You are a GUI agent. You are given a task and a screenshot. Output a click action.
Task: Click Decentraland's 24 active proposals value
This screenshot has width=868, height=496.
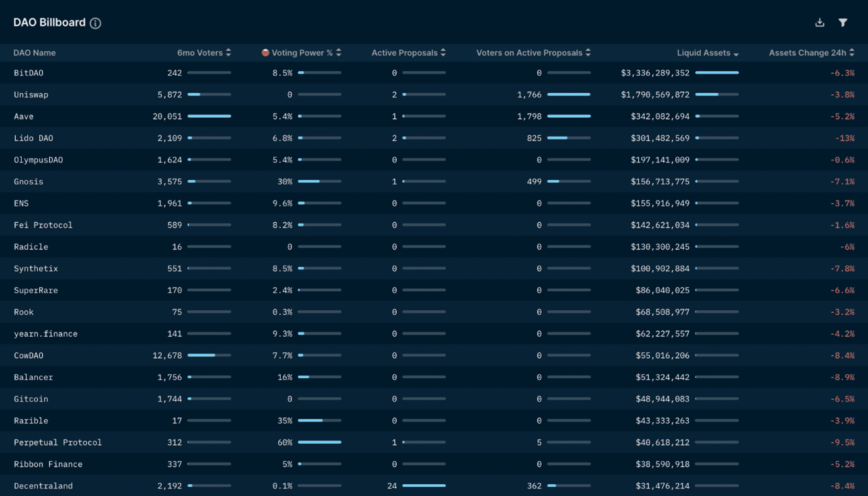click(392, 486)
